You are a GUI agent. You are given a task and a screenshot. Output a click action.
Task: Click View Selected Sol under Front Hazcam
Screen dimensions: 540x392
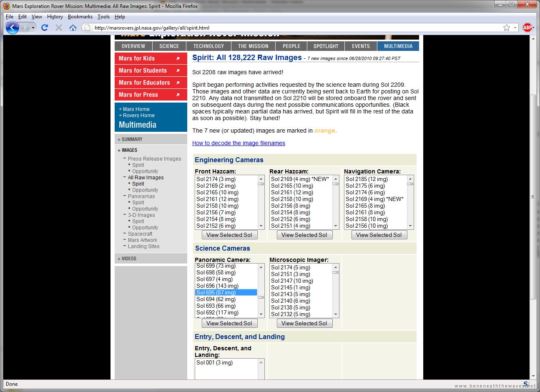click(x=229, y=235)
